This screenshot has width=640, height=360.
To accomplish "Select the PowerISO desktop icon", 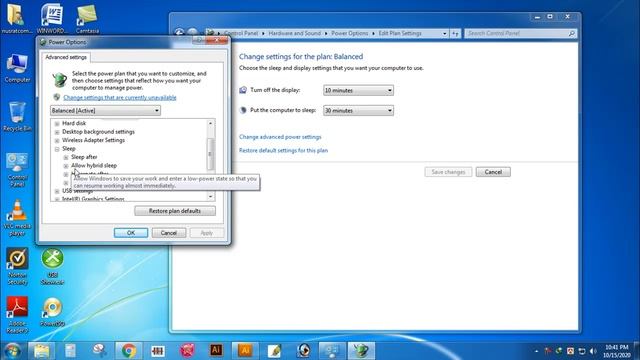I will [52, 312].
